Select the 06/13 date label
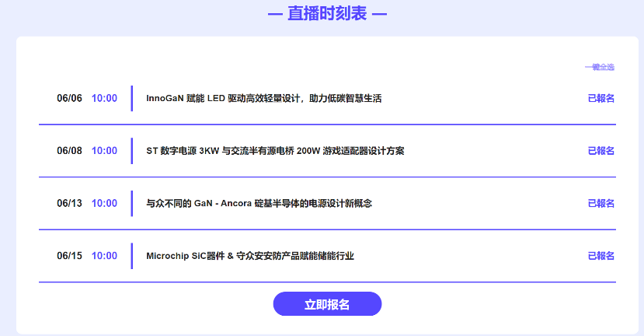This screenshot has width=644, height=336. coord(69,203)
